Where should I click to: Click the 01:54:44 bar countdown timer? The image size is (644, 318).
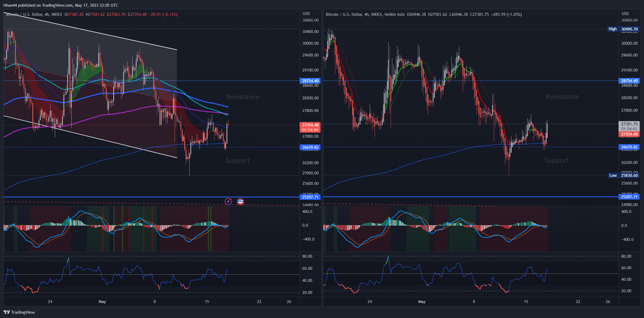point(310,130)
